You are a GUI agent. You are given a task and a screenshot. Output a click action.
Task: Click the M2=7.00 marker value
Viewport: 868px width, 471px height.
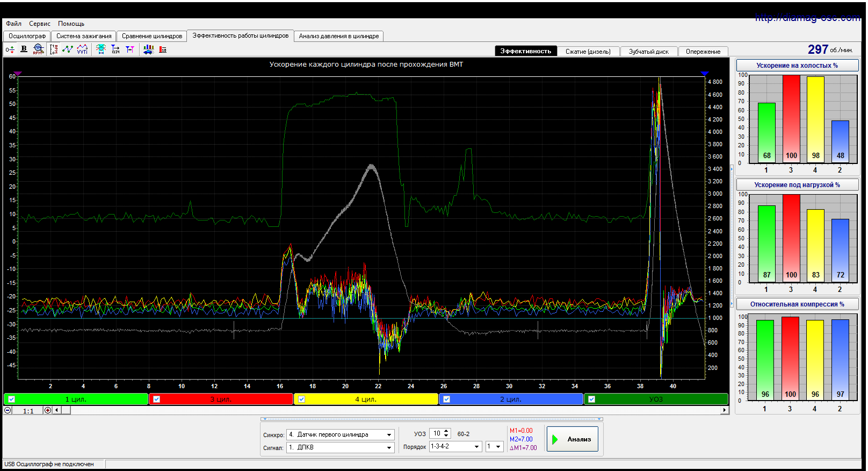pyautogui.click(x=521, y=439)
